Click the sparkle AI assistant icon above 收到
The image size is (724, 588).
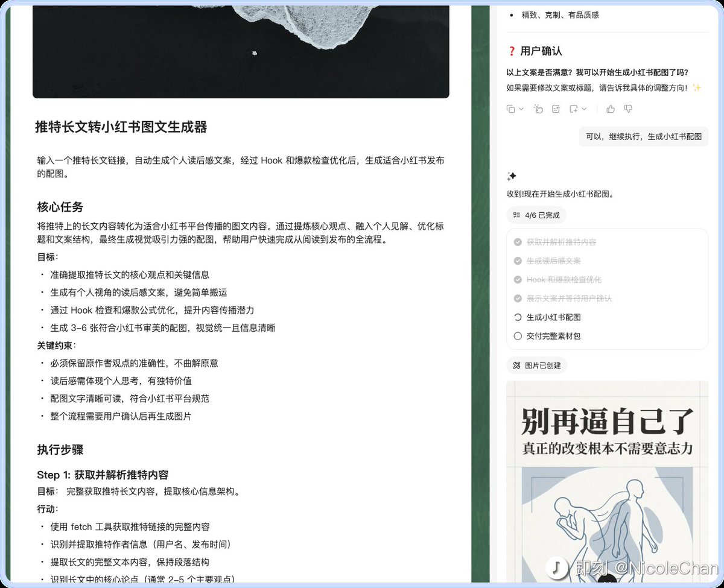(511, 176)
